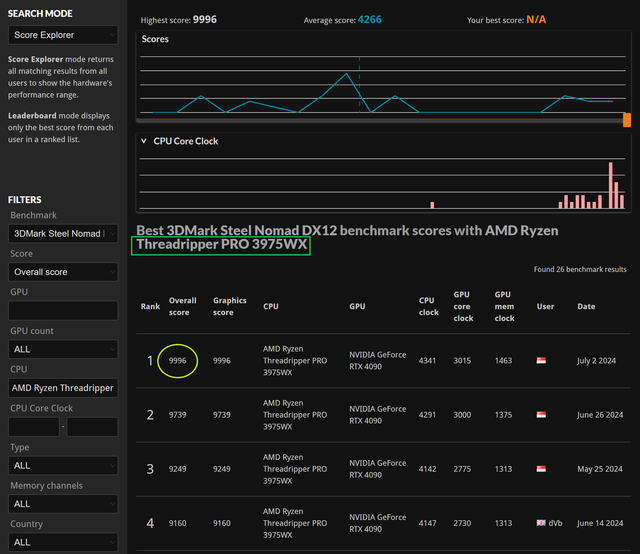Click the isolated pink bar in CPU clock chart
Screen dimensions: 640x554
(432, 205)
